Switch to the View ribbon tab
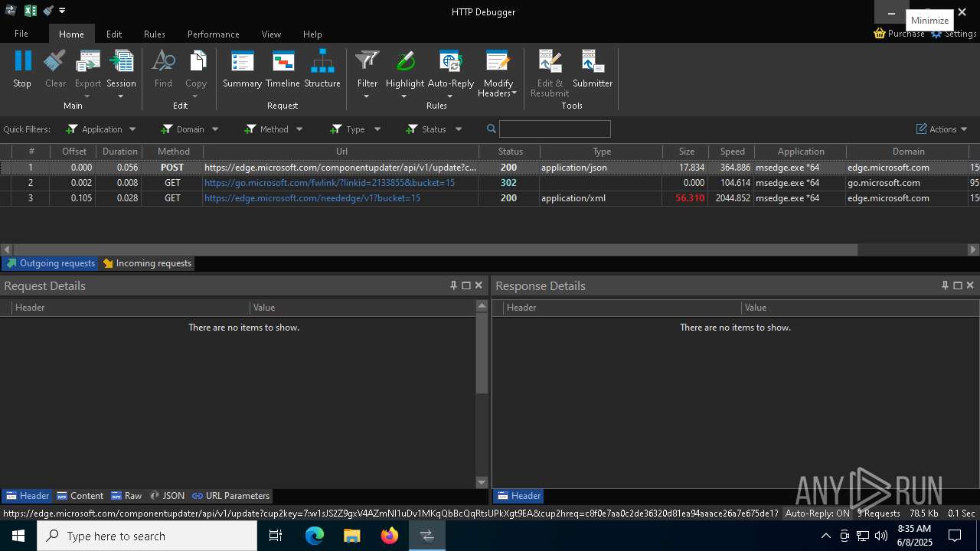Viewport: 980px width, 551px height. 271,34
